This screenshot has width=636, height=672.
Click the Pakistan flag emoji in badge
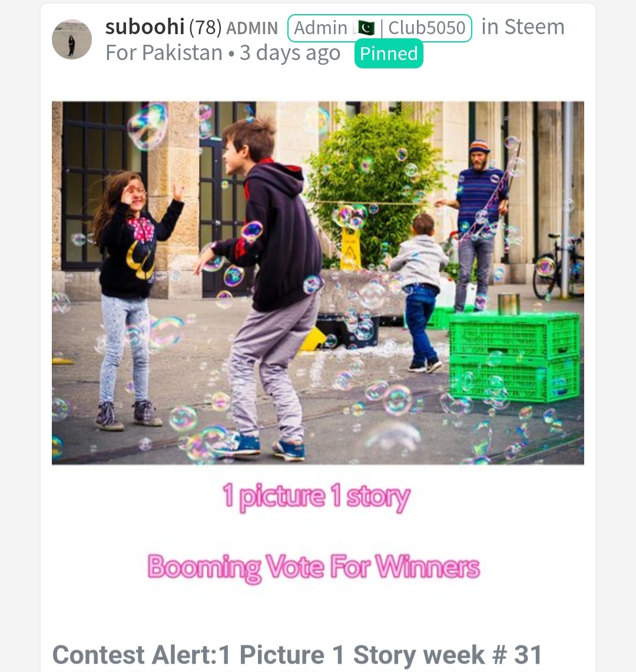point(364,28)
